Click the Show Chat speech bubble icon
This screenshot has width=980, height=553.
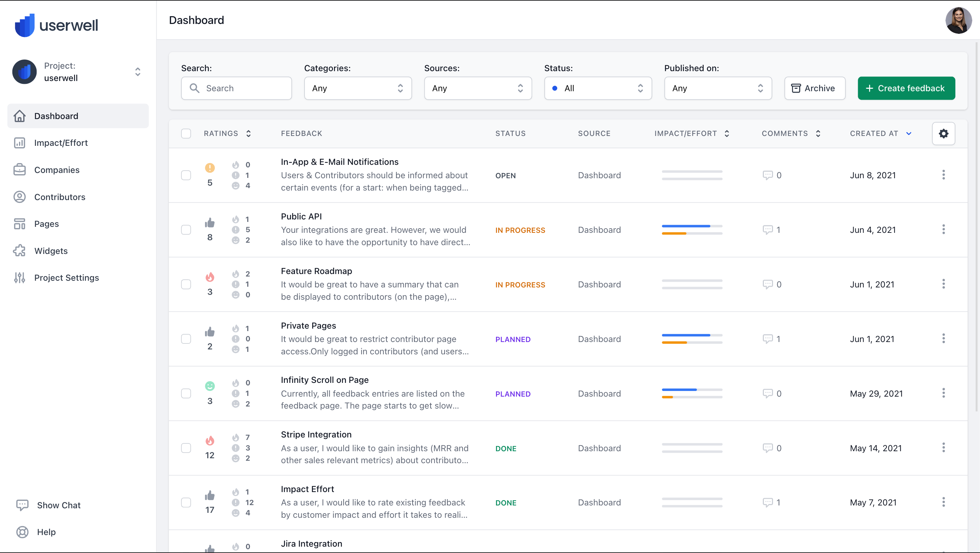tap(22, 505)
